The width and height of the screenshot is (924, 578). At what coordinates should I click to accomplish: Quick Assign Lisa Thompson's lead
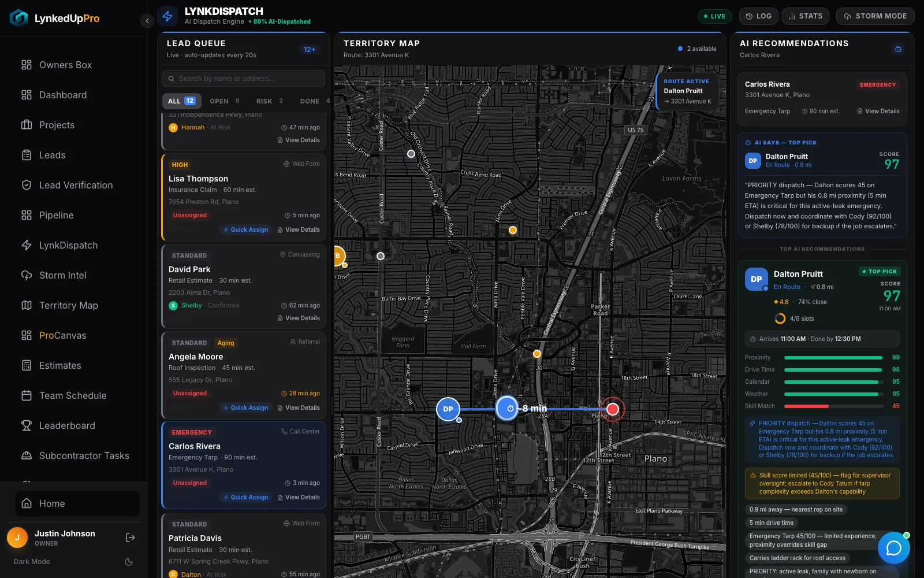point(245,229)
